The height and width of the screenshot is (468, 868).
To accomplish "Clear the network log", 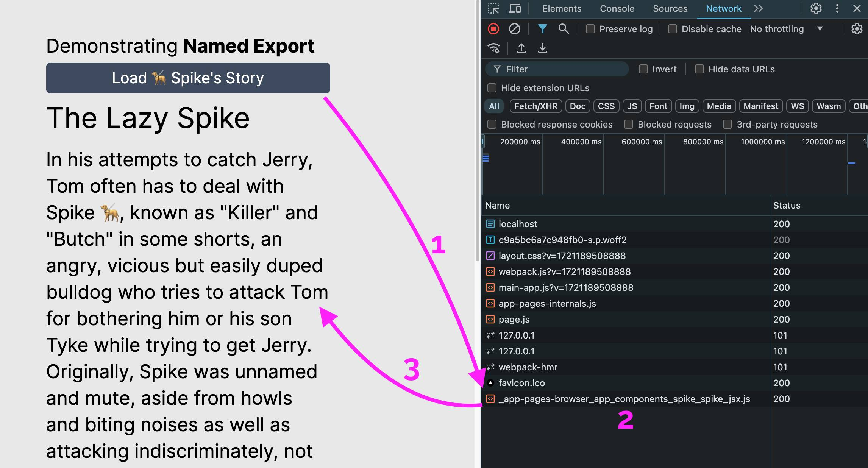I will pos(514,29).
